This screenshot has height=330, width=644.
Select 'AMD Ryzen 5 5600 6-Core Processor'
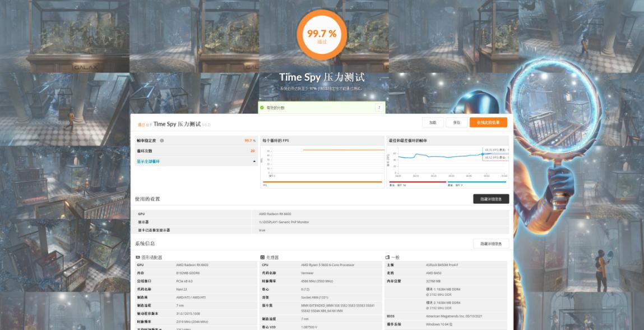tap(327, 265)
